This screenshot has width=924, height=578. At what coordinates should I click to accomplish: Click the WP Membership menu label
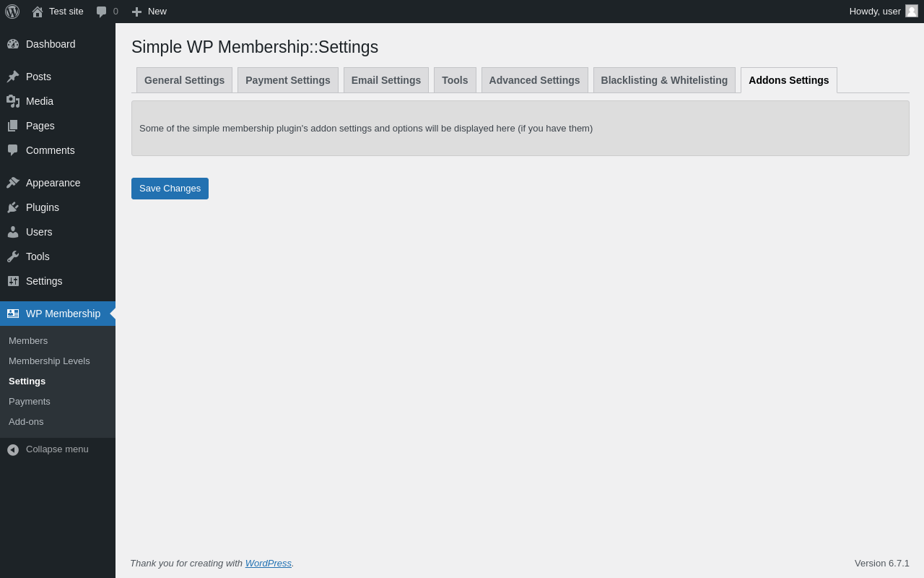click(x=64, y=314)
